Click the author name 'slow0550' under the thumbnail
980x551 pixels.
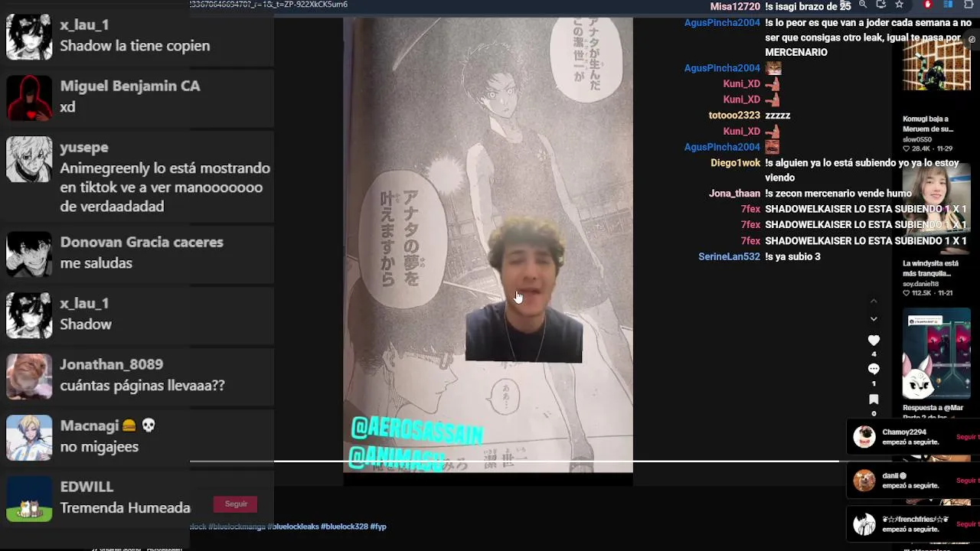917,139
